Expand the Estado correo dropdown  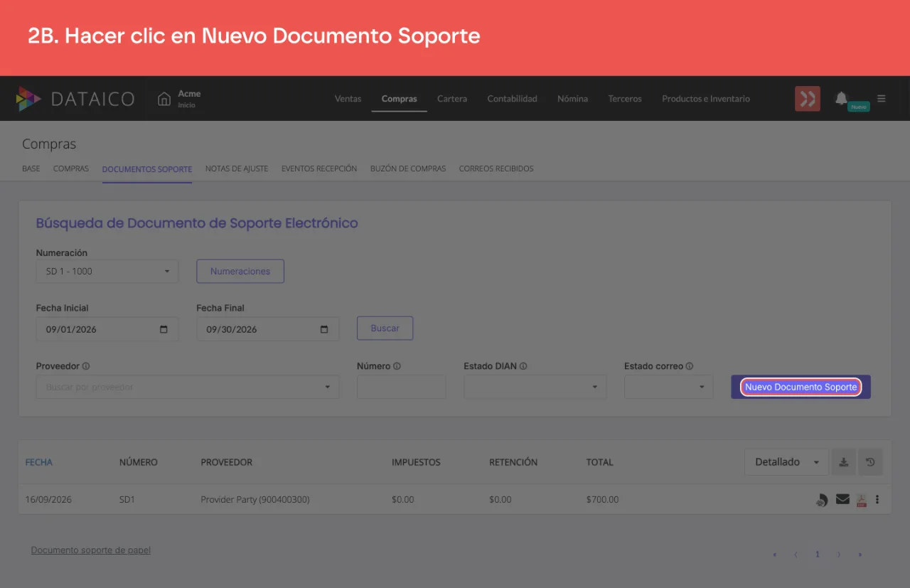(668, 387)
